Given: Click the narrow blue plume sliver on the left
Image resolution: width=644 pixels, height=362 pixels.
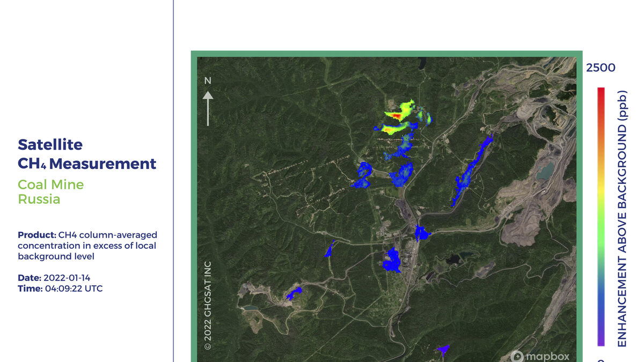Looking at the screenshot, I should (330, 249).
